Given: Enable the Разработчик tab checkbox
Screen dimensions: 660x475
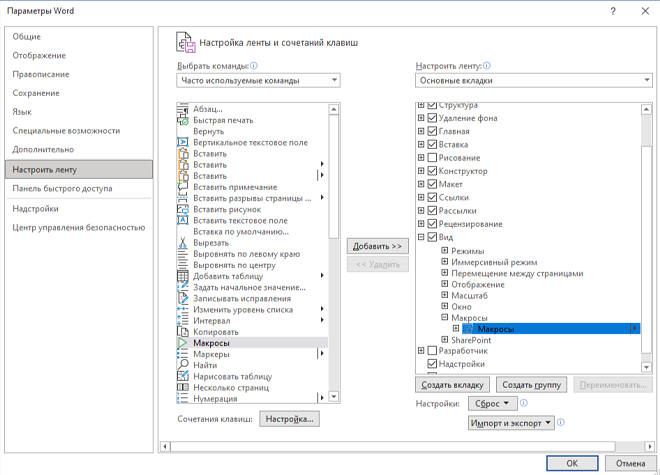Looking at the screenshot, I should pos(432,350).
